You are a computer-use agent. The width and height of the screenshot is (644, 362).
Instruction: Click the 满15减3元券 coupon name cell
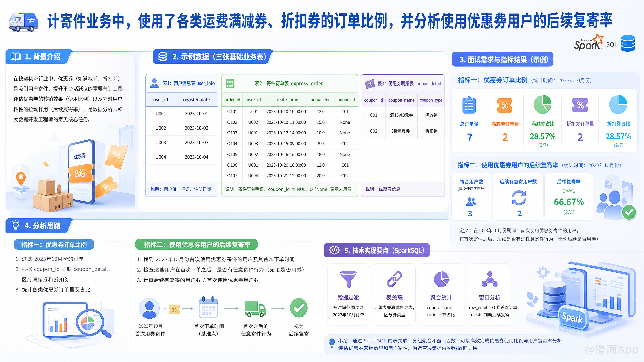click(401, 115)
